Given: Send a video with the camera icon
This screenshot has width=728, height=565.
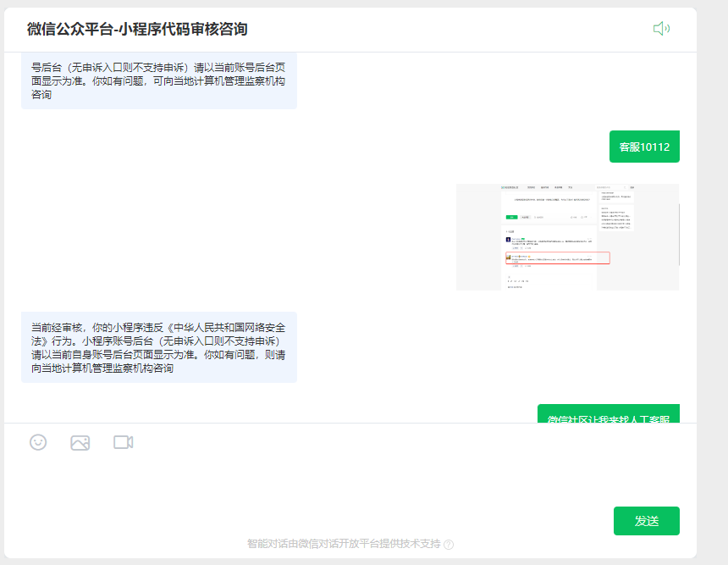Looking at the screenshot, I should 123,442.
